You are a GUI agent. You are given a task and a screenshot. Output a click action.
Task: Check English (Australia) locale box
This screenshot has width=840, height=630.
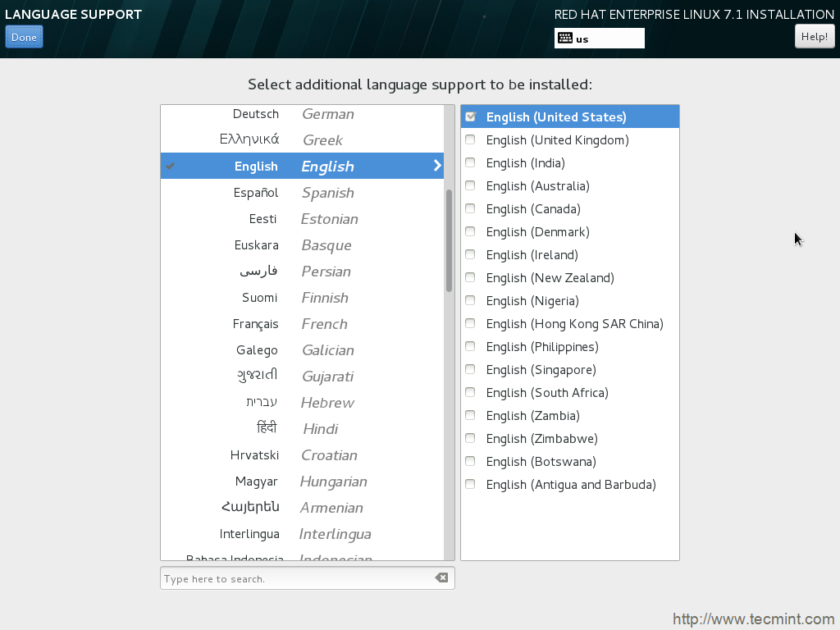(x=470, y=186)
